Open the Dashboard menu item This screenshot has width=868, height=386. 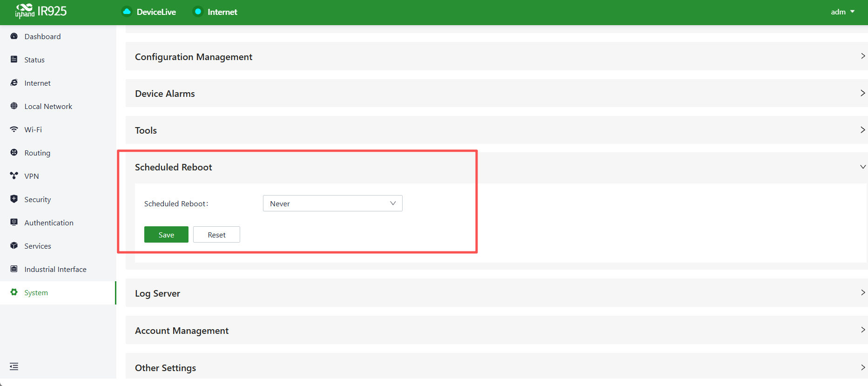click(x=58, y=36)
